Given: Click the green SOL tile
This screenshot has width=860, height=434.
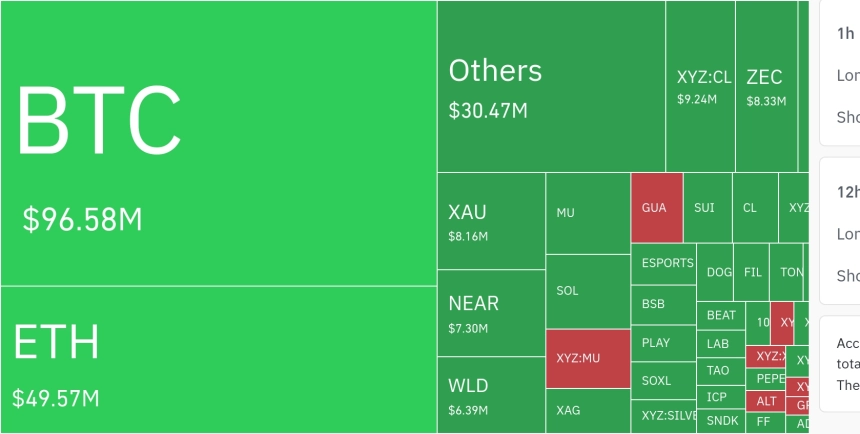Looking at the screenshot, I should point(588,291).
